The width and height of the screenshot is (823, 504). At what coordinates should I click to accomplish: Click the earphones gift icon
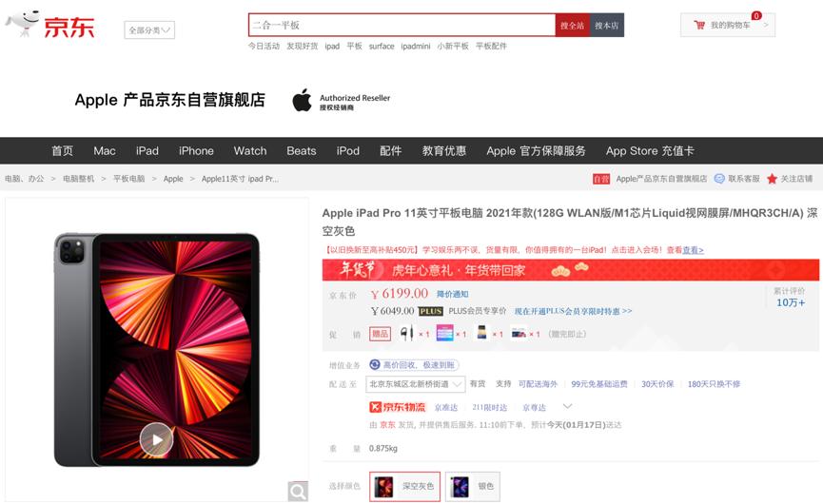(407, 333)
